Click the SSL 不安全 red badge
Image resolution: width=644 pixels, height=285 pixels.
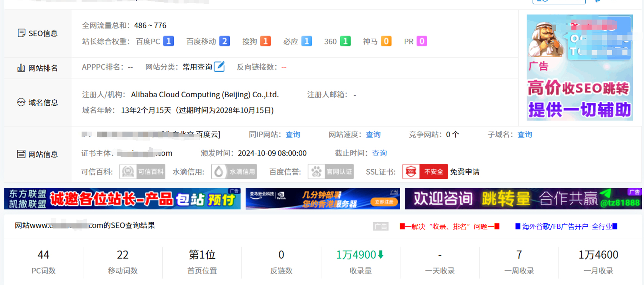click(x=425, y=172)
